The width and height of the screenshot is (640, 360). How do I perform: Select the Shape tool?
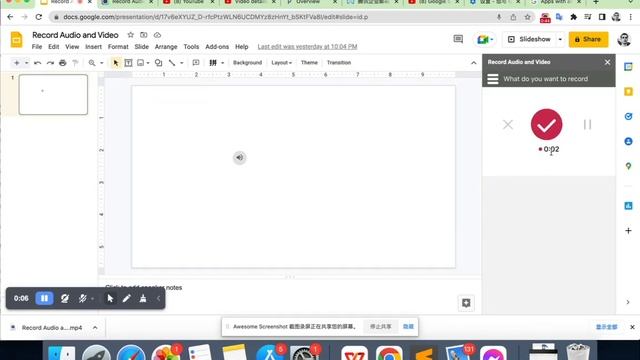pyautogui.click(x=158, y=63)
